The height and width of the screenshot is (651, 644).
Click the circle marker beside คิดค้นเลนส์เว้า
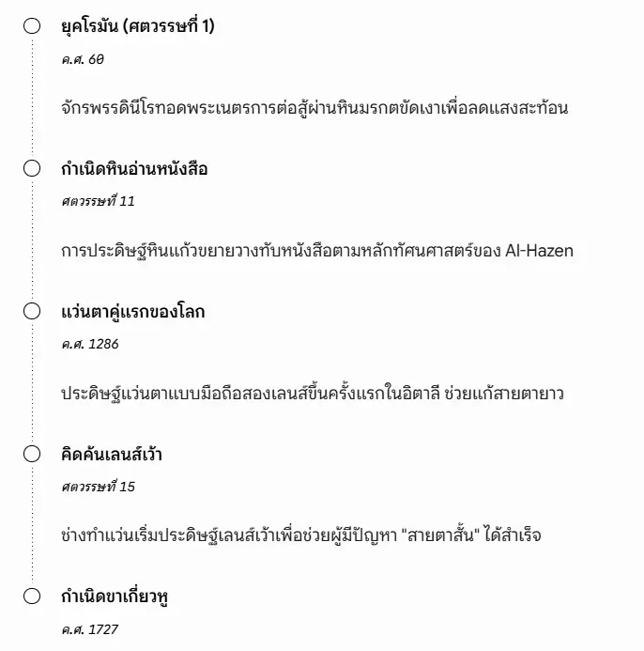32,454
